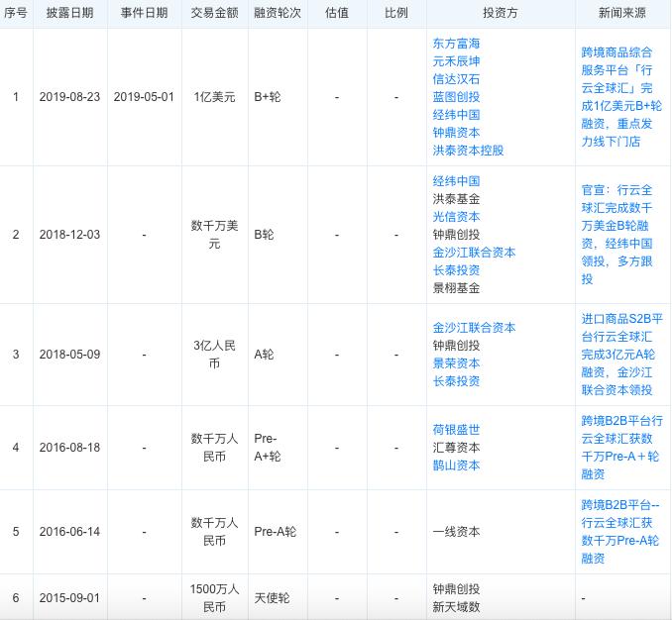Open news about 1亿美元B+轮融资

pos(621,97)
